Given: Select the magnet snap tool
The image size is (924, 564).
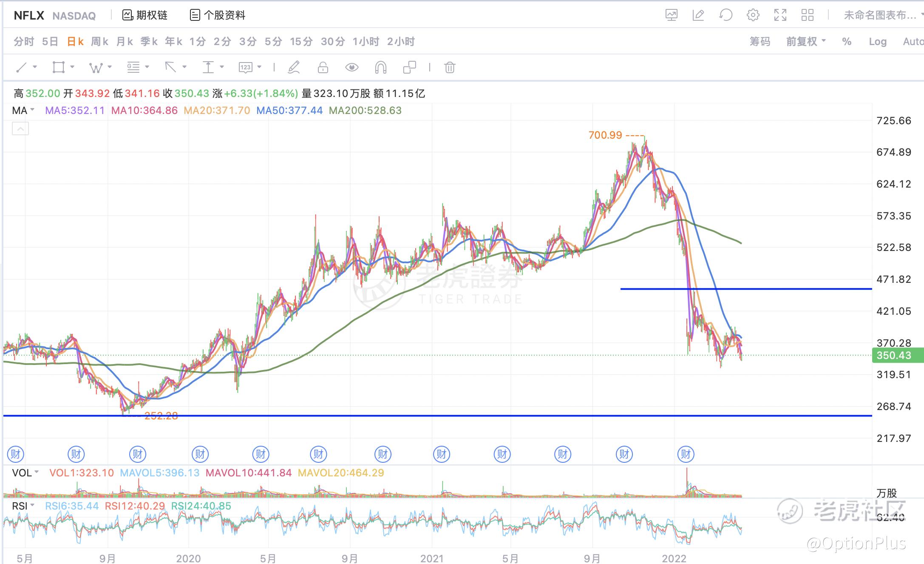Looking at the screenshot, I should (x=380, y=67).
